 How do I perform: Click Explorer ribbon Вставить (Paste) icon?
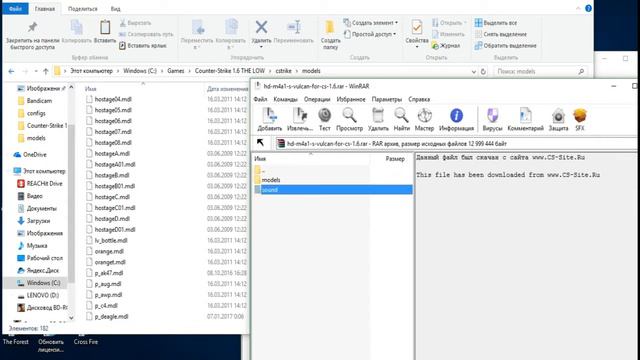click(105, 27)
